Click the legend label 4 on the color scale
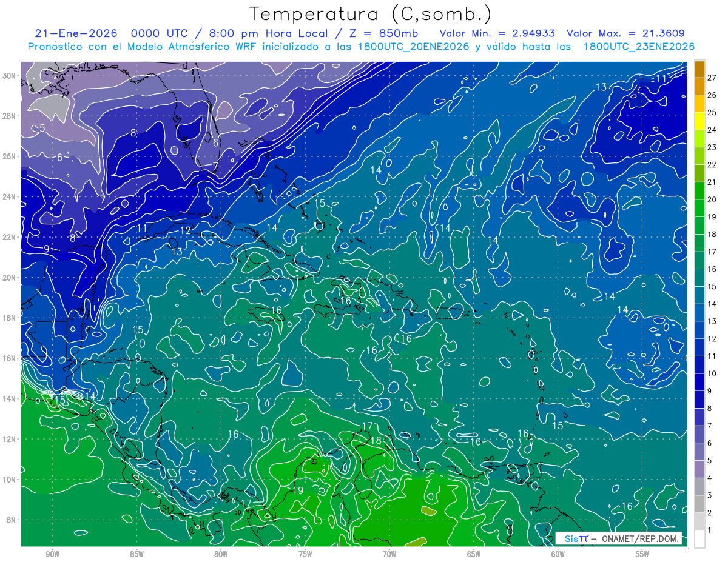The width and height of the screenshot is (728, 562). pos(710,478)
